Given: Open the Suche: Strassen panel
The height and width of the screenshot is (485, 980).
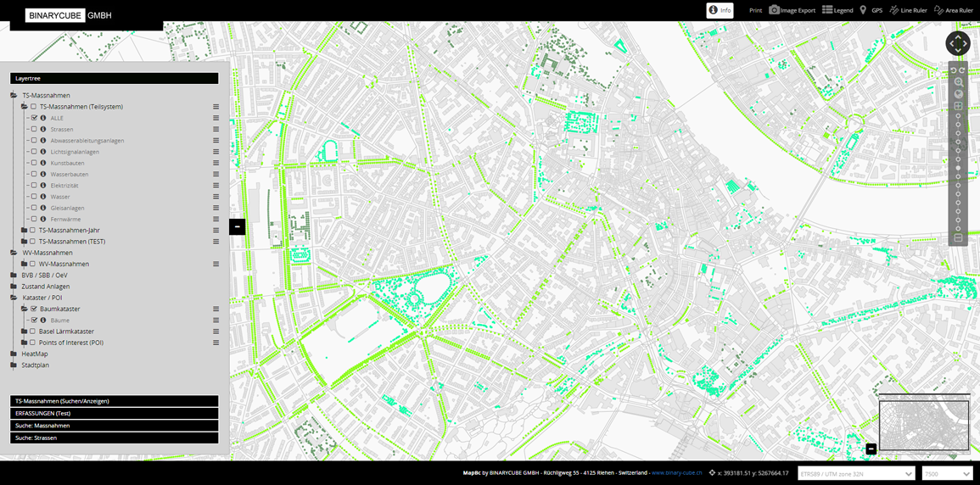Looking at the screenshot, I should [114, 438].
